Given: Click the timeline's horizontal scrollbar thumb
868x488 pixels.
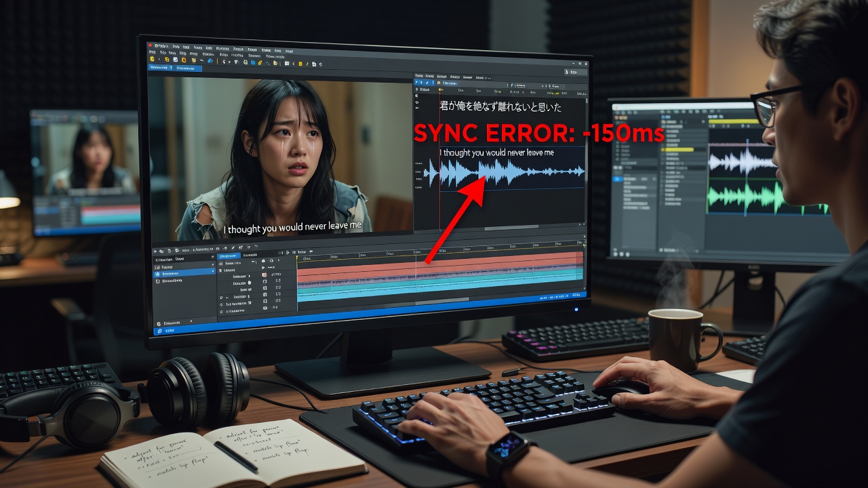Looking at the screenshot, I should pyautogui.click(x=443, y=300).
